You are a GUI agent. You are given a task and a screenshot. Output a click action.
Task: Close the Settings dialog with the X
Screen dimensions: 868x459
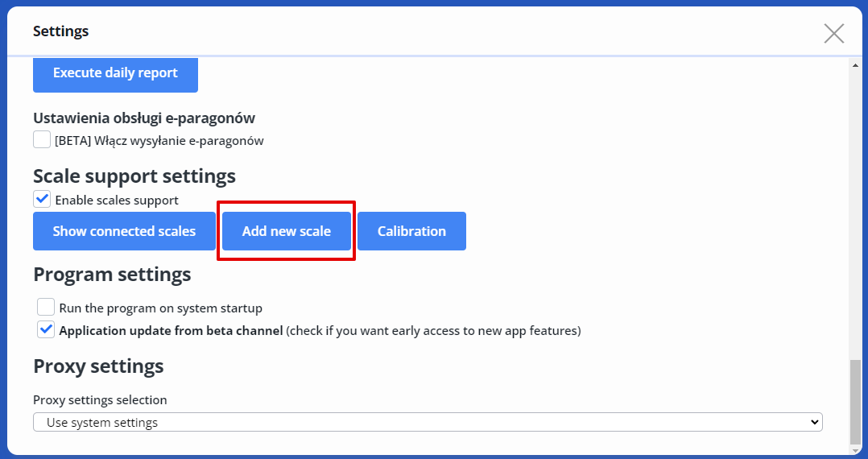tap(834, 33)
